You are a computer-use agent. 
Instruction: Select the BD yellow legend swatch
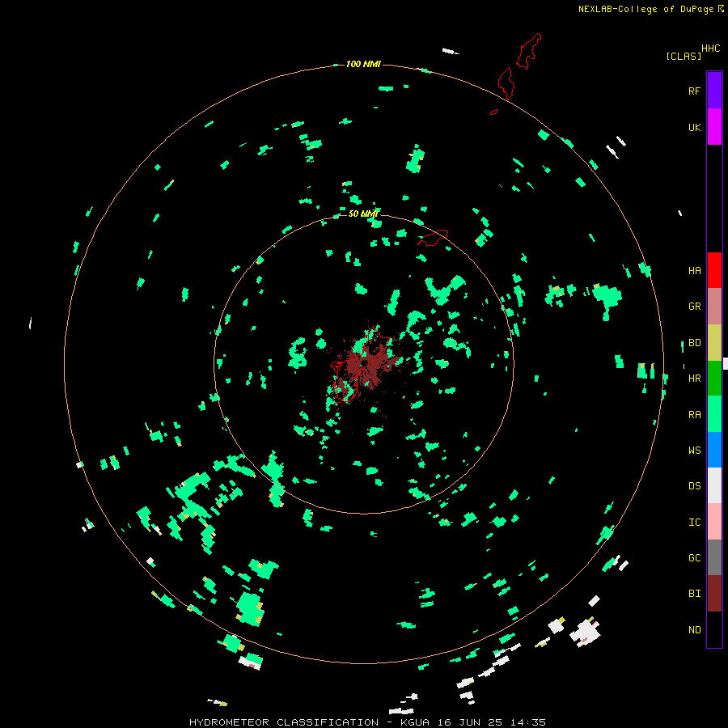(x=714, y=342)
